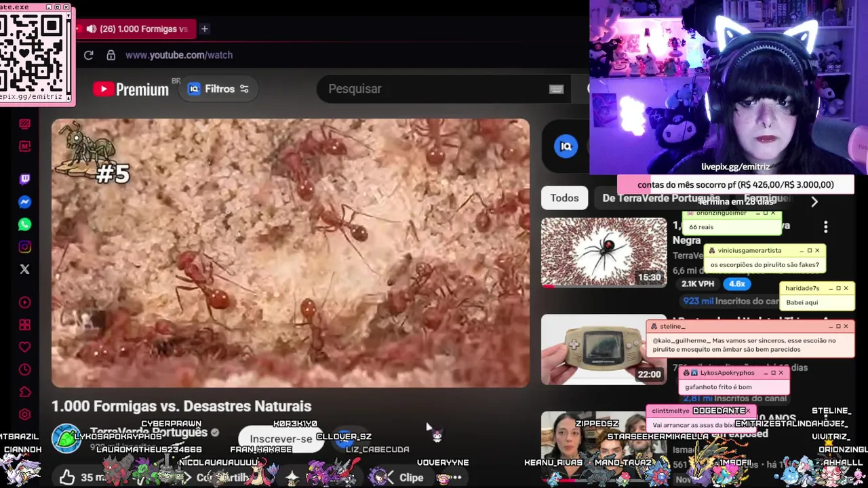Open Instagram from the sidebar
This screenshot has width=868, height=488.
tap(25, 247)
